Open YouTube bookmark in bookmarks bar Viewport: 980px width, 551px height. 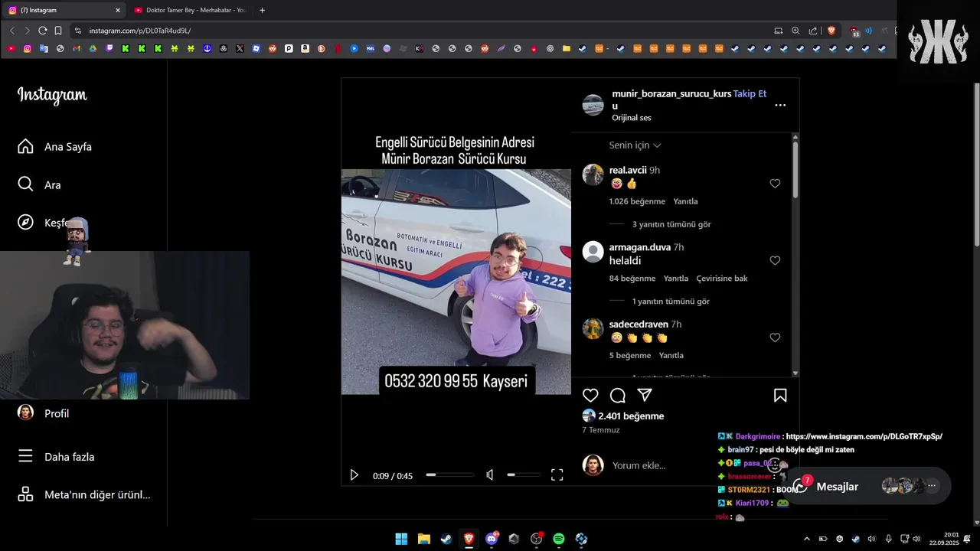(11, 48)
